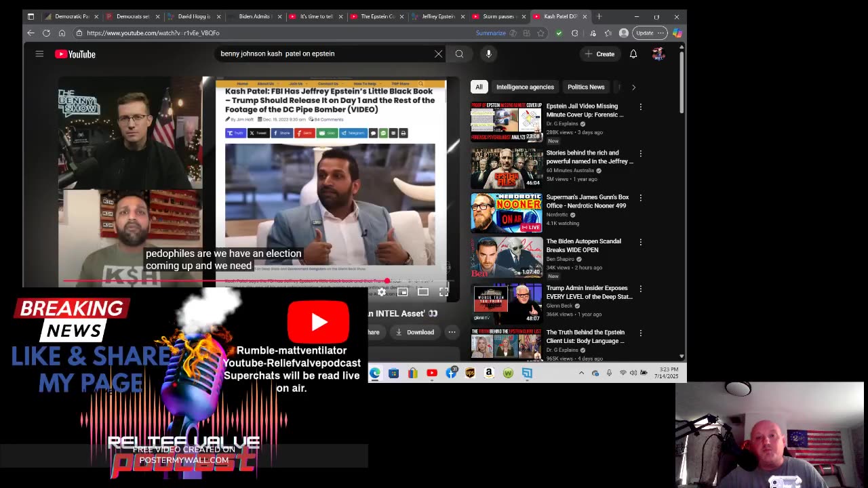The width and height of the screenshot is (868, 488).
Task: Enter fullscreen on the video player
Action: pos(443,292)
